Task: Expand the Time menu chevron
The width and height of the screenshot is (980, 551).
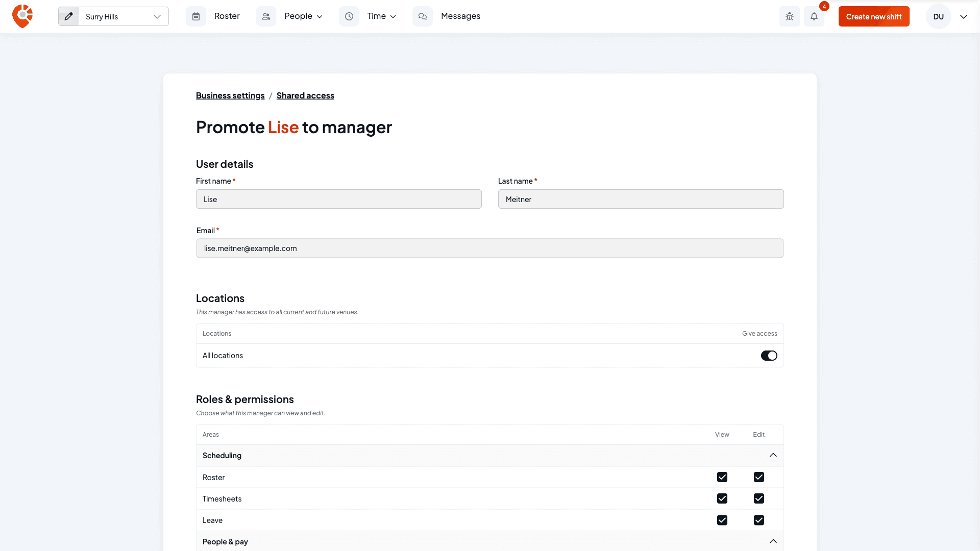Action: [x=393, y=17]
